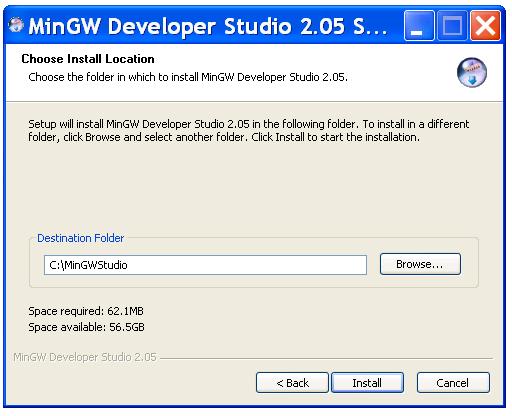Open the Browse... folder dialog
This screenshot has width=512, height=416.
coord(420,264)
